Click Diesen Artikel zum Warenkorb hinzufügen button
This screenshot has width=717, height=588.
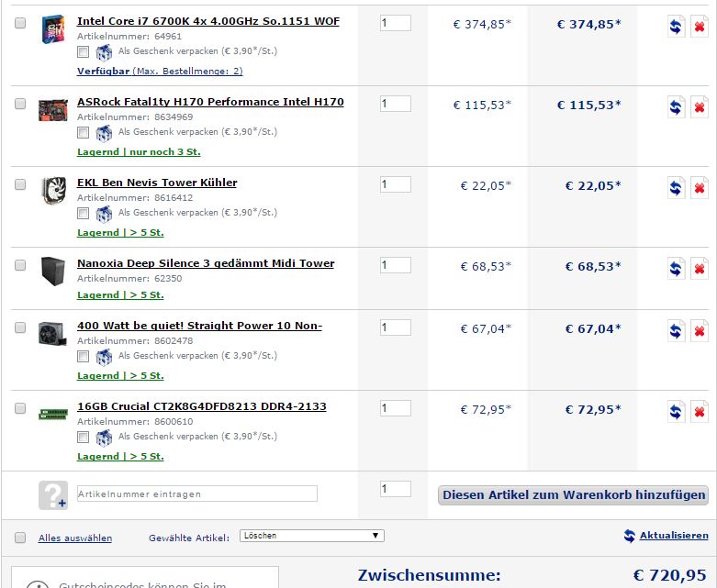[x=574, y=495]
